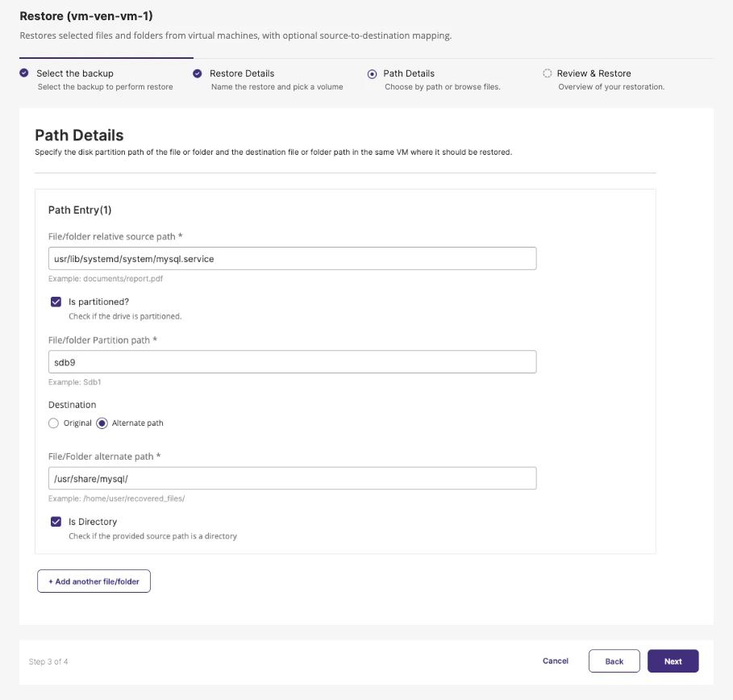Image resolution: width=733 pixels, height=700 pixels.
Task: Disable the Is Directory checkbox
Action: tap(53, 521)
